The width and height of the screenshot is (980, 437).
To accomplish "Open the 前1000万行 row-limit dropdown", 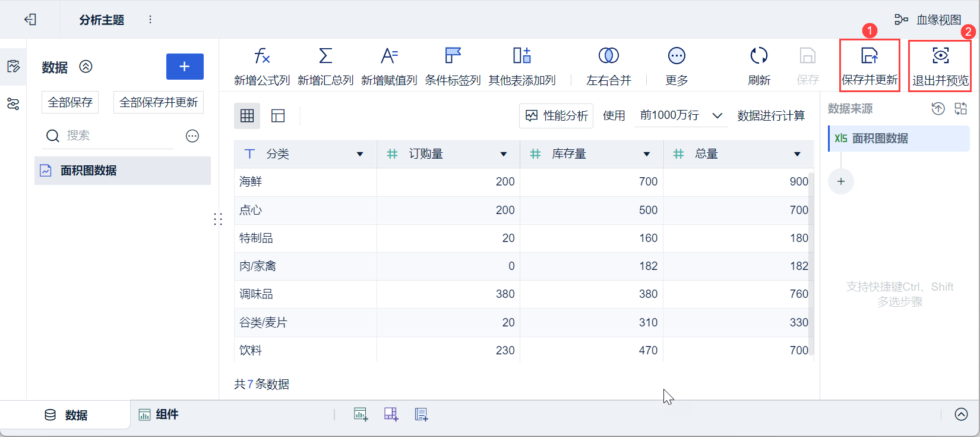I will [x=681, y=115].
